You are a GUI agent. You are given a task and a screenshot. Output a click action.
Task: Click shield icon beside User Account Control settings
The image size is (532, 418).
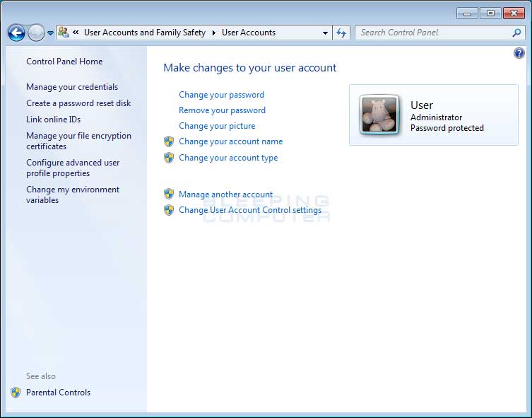pos(169,210)
